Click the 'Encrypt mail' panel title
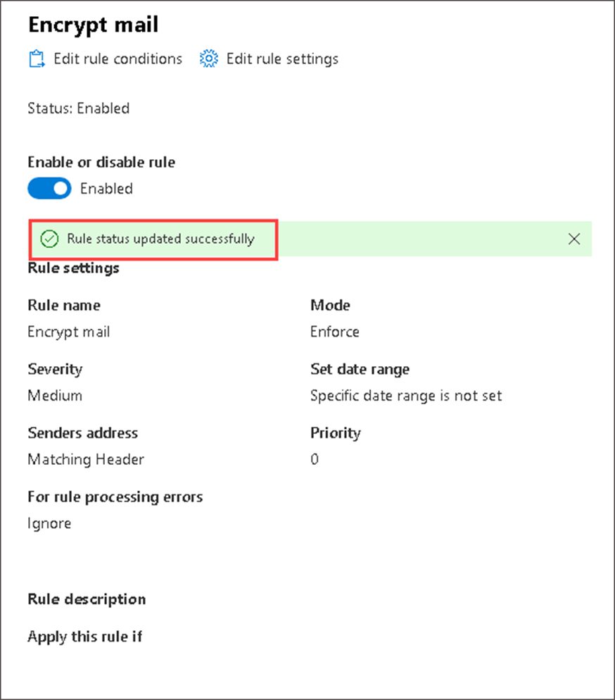The image size is (615, 700). click(93, 25)
